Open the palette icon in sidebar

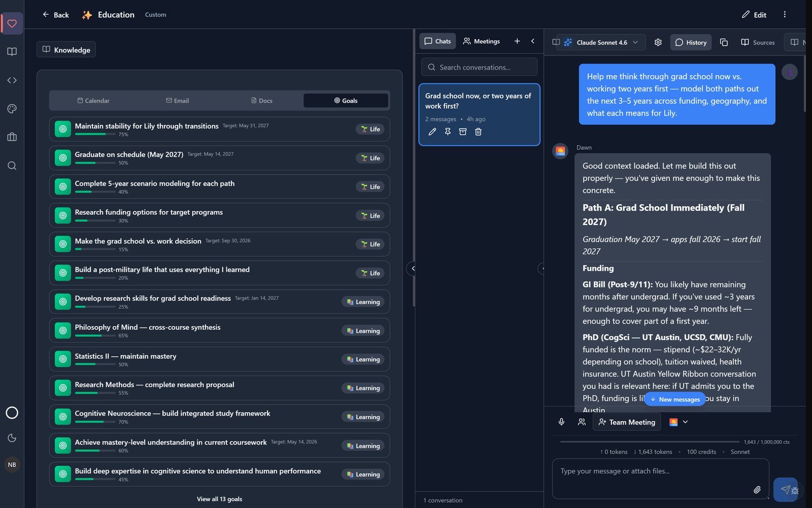coord(12,109)
